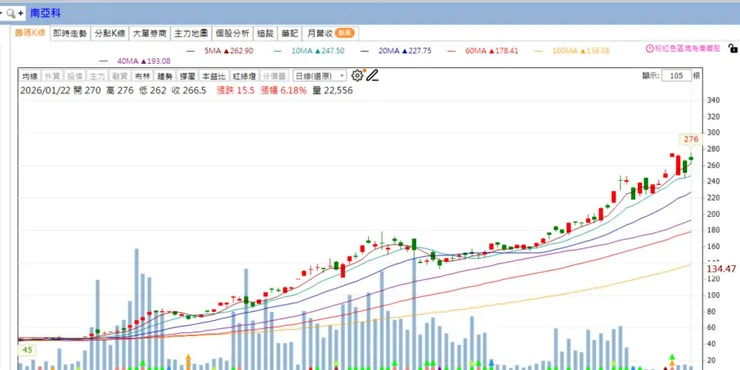
Task: Toggle the 融資 indicator button
Action: click(119, 76)
